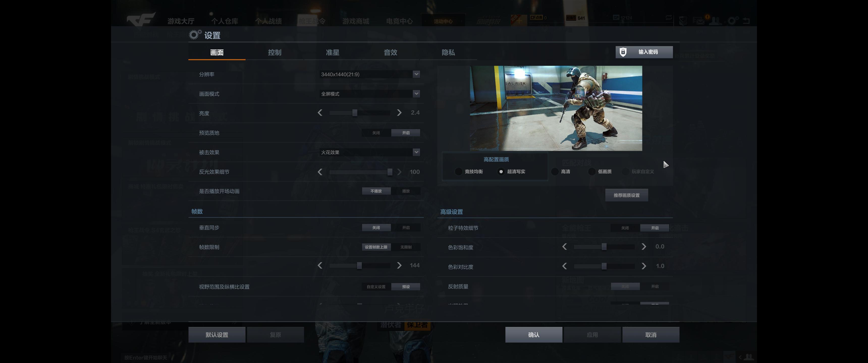Open the 游戏商城 menu item

[356, 21]
